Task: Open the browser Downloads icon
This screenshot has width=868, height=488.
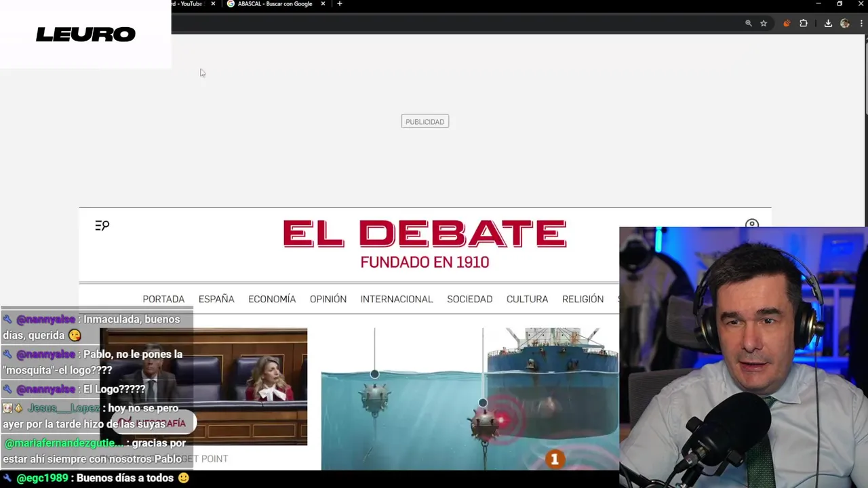Action: pyautogui.click(x=828, y=23)
